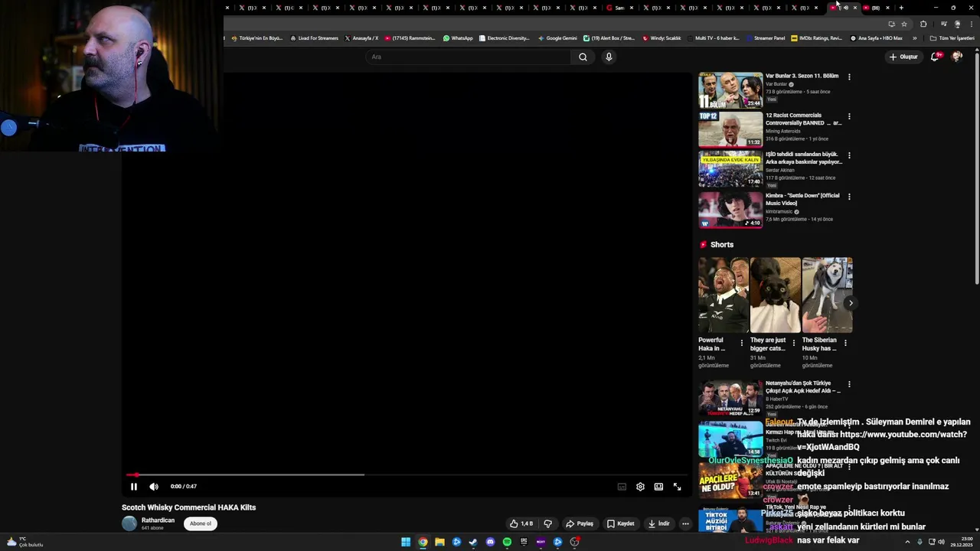Image resolution: width=980 pixels, height=551 pixels.
Task: Open Discord from the taskbar
Action: coord(490,542)
